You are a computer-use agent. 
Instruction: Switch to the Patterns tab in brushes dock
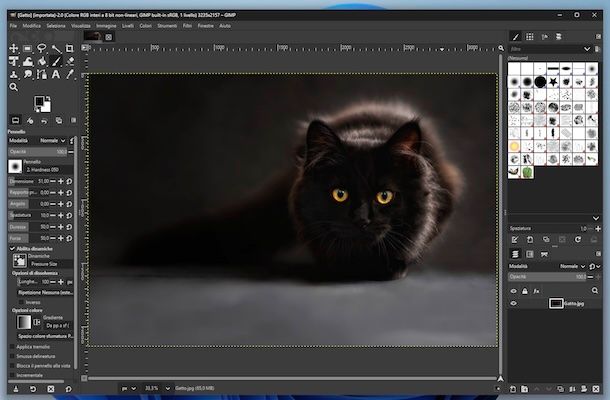530,37
